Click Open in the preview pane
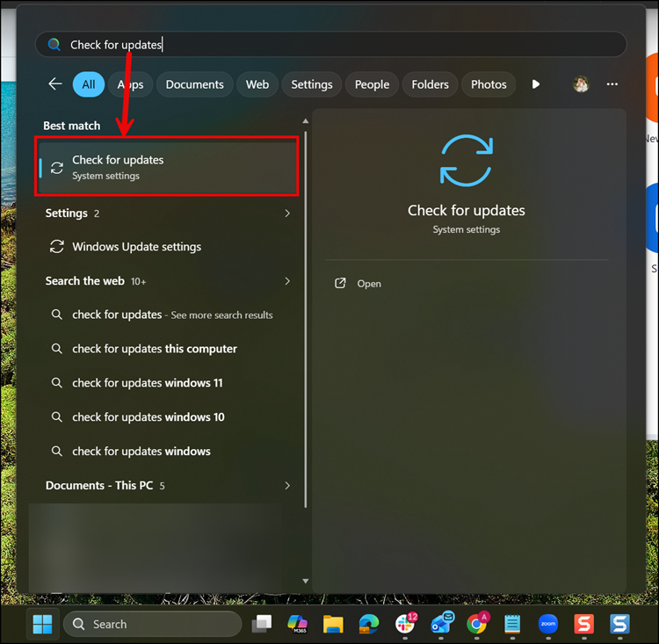 (368, 284)
